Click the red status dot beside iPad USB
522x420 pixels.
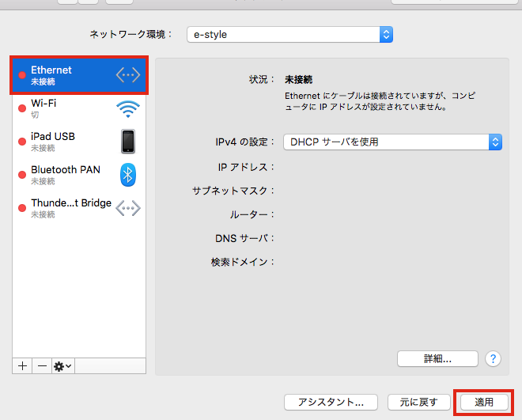point(22,142)
